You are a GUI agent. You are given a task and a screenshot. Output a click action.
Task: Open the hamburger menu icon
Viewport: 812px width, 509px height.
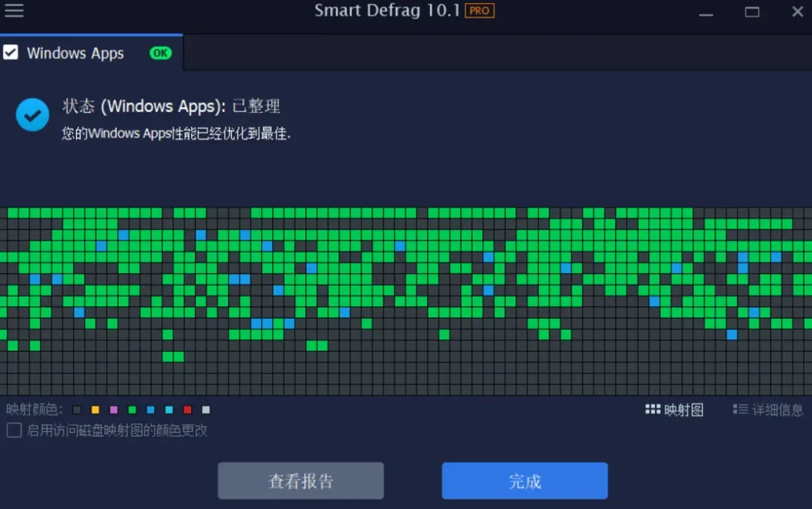tap(14, 11)
